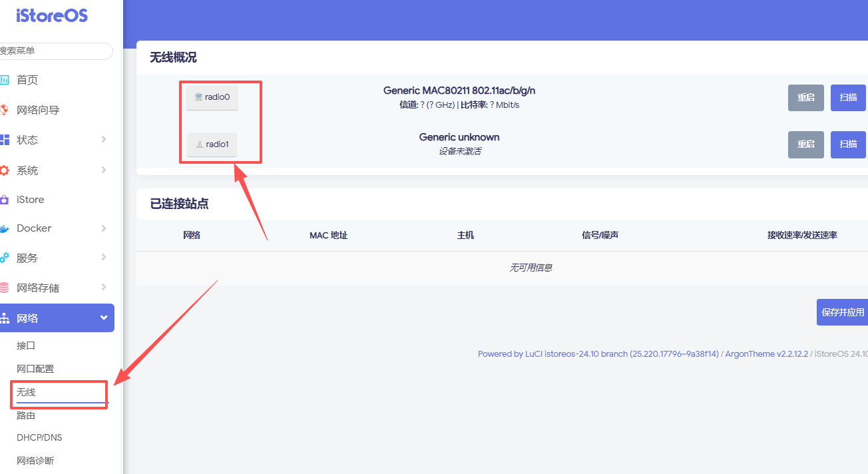The image size is (868, 474).
Task: Open the 网口配置 submenu item
Action: (35, 369)
